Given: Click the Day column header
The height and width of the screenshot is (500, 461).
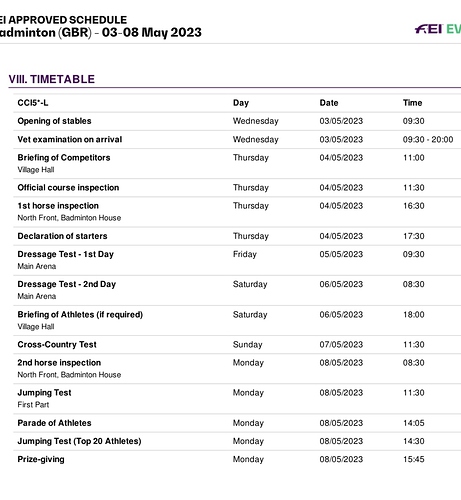Looking at the screenshot, I should (241, 103).
